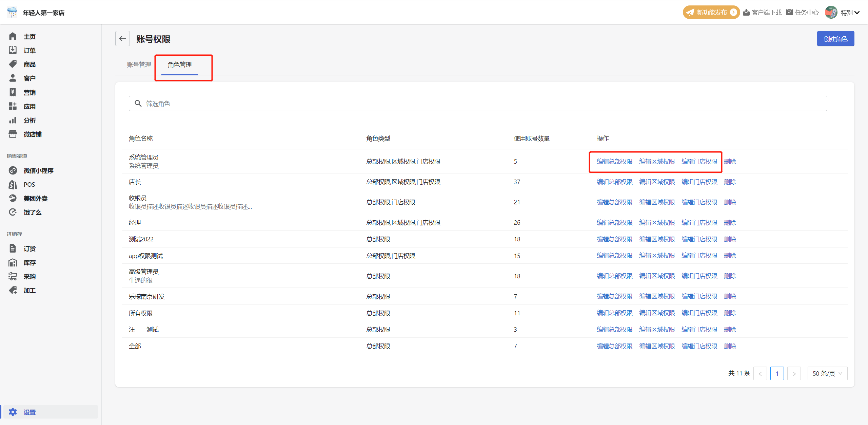Screen dimensions: 868x425
Task: Click the 客户端下载 download icon
Action: [746, 13]
